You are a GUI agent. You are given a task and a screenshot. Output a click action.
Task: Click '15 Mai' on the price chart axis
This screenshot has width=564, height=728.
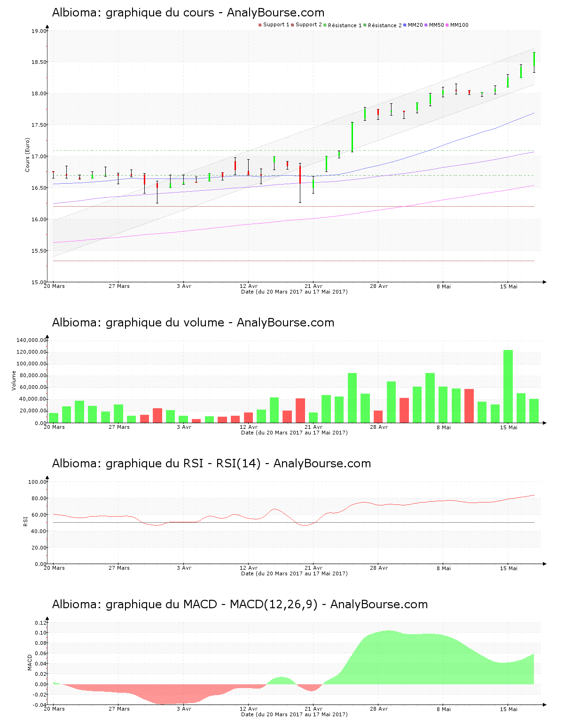click(509, 286)
